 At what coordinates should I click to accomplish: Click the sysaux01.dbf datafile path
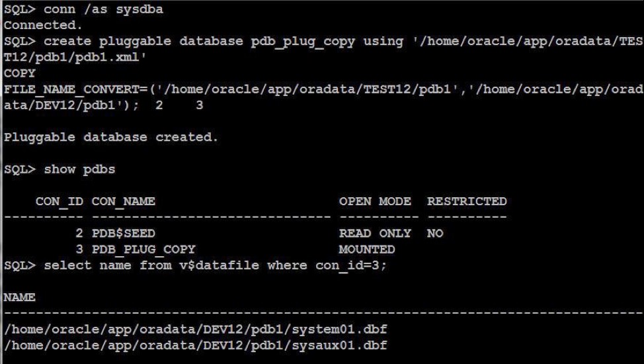tap(195, 345)
